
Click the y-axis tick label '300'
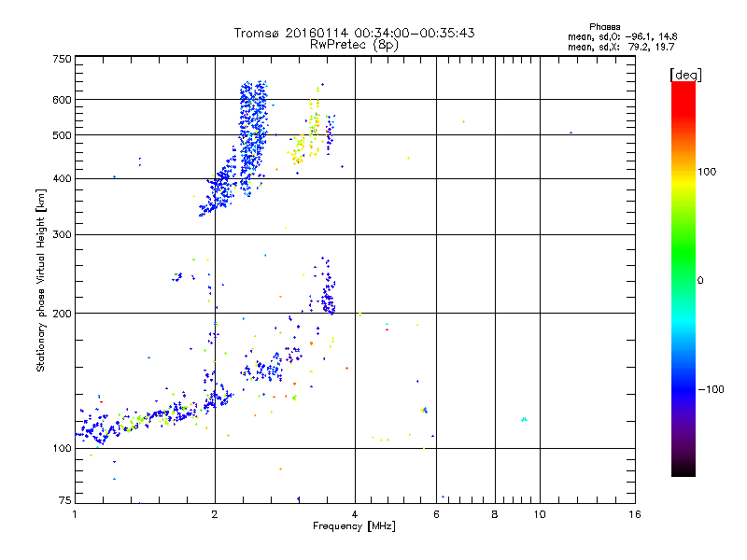(63, 235)
